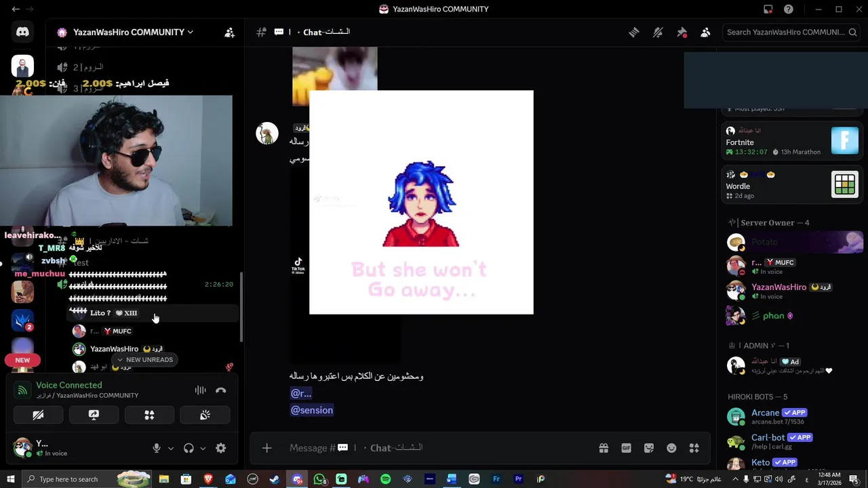Click the @r... mention link

(301, 393)
